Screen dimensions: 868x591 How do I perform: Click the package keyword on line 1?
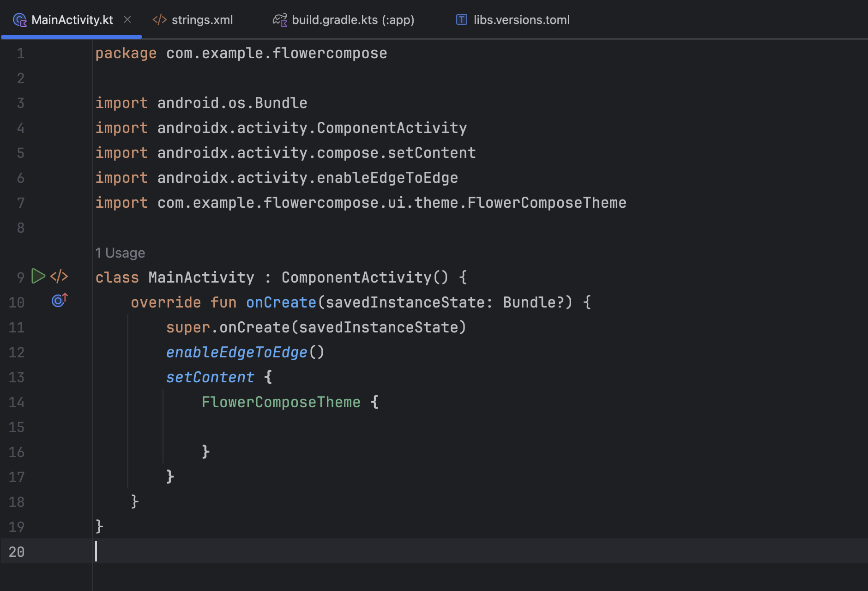coord(126,53)
